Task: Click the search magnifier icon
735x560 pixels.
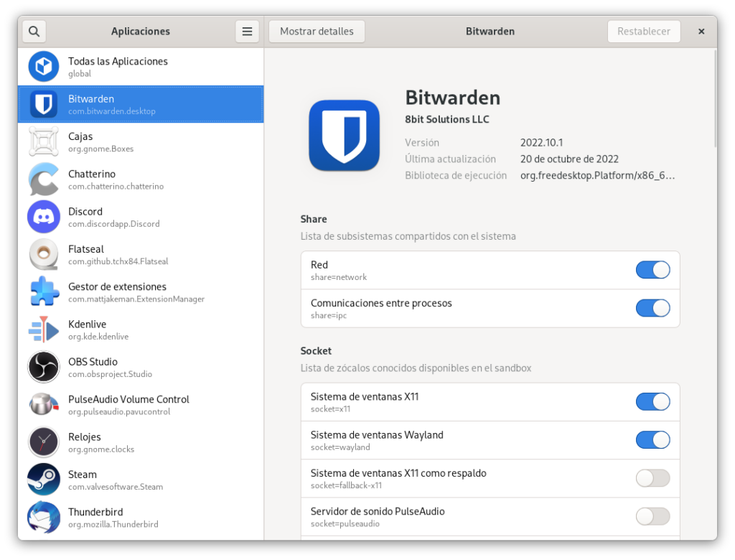Action: tap(34, 32)
